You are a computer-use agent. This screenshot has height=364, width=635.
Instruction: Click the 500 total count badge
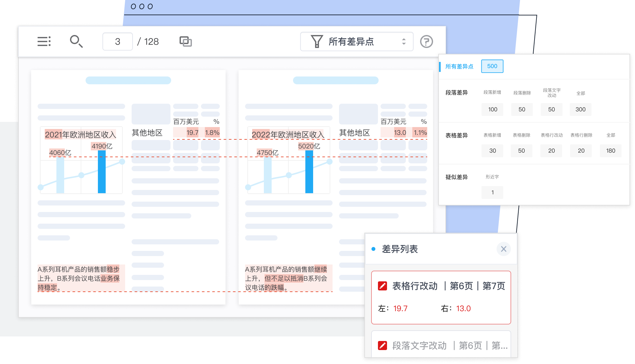(492, 66)
